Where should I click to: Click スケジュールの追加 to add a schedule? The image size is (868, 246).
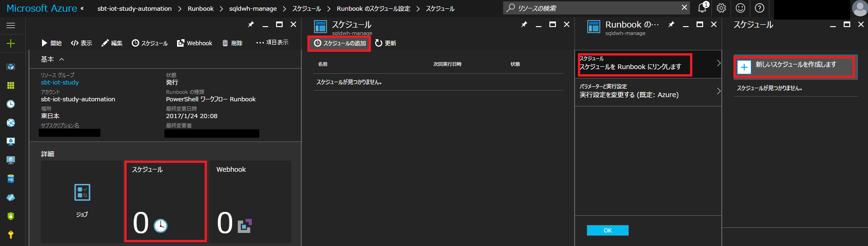(340, 43)
